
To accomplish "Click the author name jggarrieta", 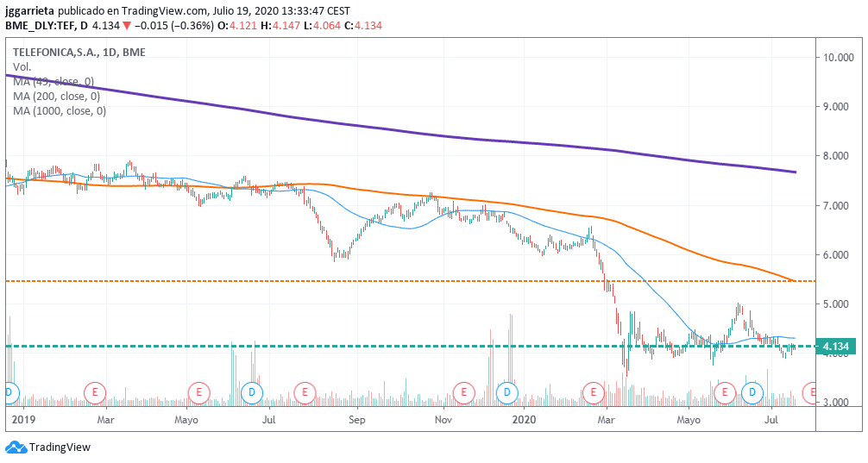I will [30, 11].
